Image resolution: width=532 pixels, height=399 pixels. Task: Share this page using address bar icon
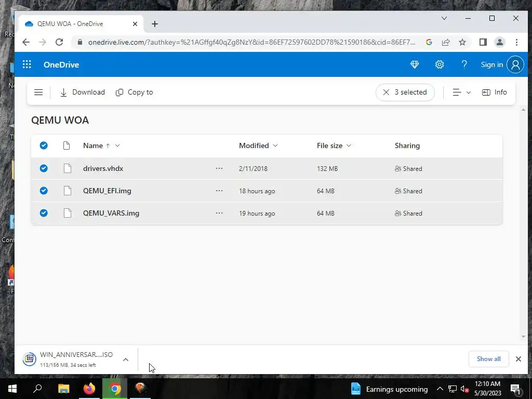click(x=445, y=42)
